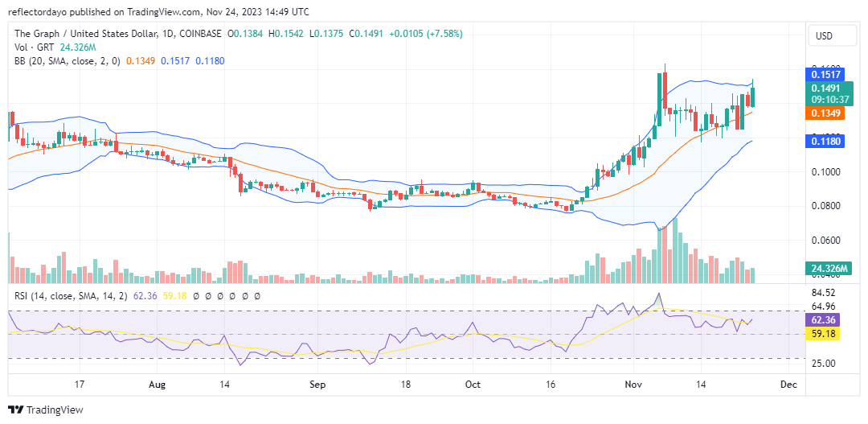The image size is (868, 424).
Task: Click the '18' date on the time axis
Action: 405,384
